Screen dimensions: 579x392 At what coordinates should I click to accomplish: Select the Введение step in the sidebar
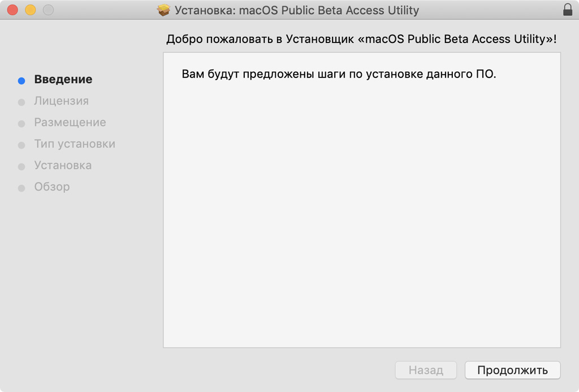click(x=63, y=79)
